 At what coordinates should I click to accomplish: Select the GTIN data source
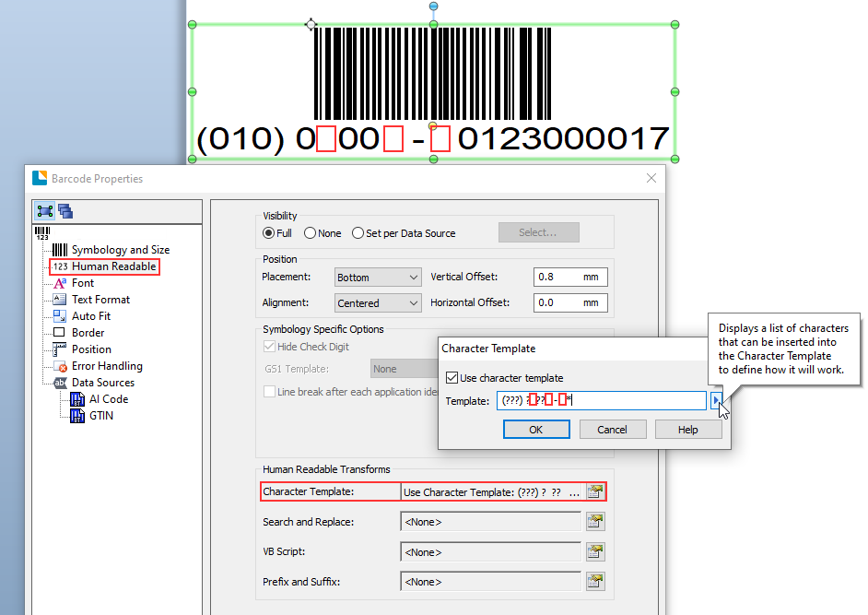[101, 416]
